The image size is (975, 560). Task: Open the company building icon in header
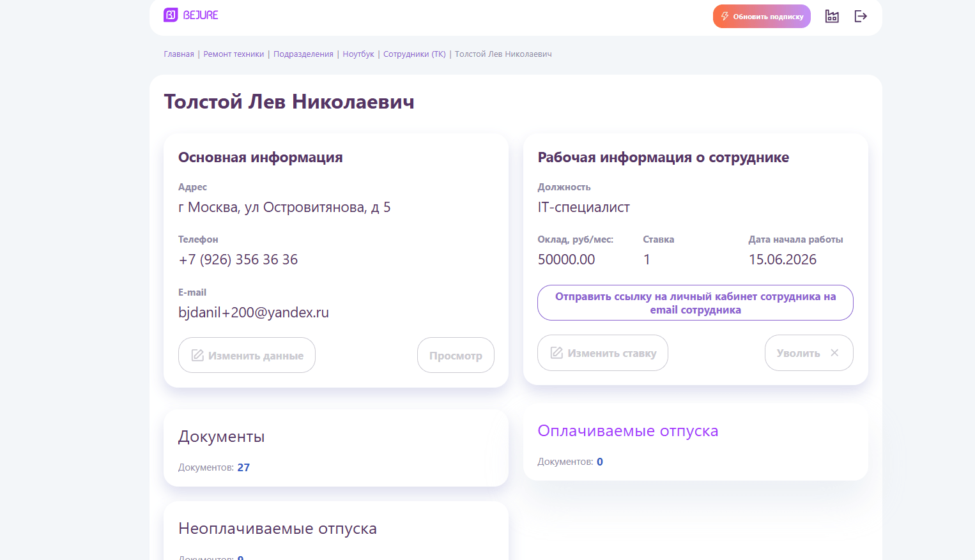[x=832, y=16]
